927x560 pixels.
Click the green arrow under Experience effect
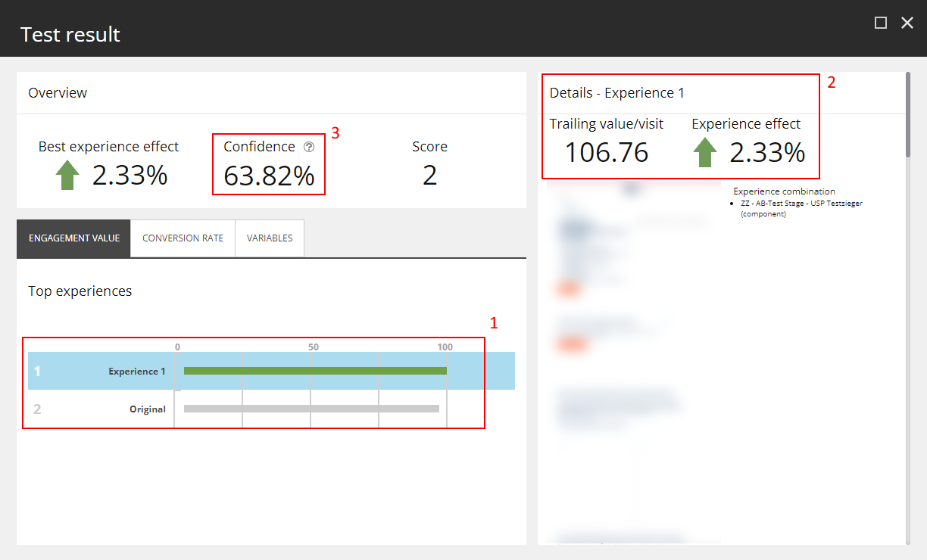coord(704,153)
